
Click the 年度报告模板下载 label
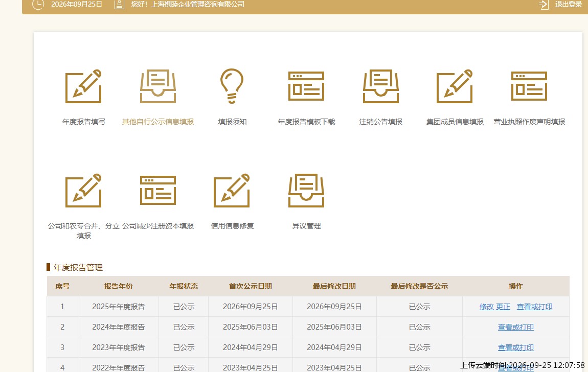pos(306,122)
